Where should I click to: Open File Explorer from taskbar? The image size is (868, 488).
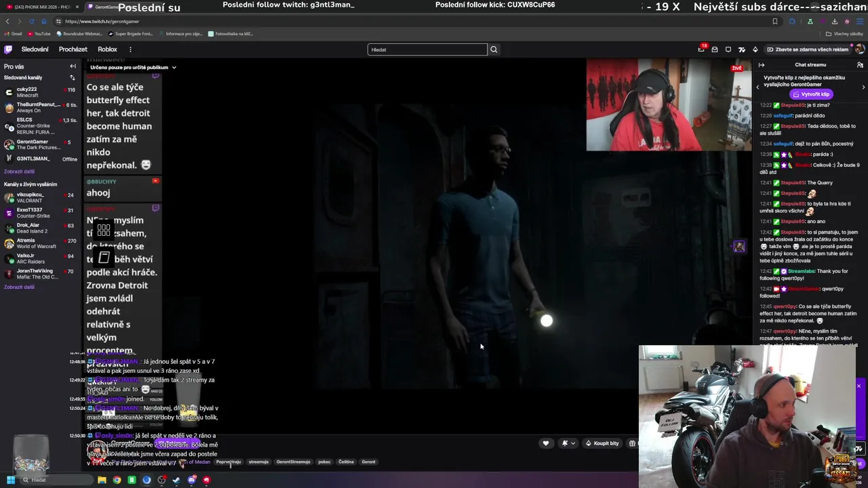[x=102, y=480]
